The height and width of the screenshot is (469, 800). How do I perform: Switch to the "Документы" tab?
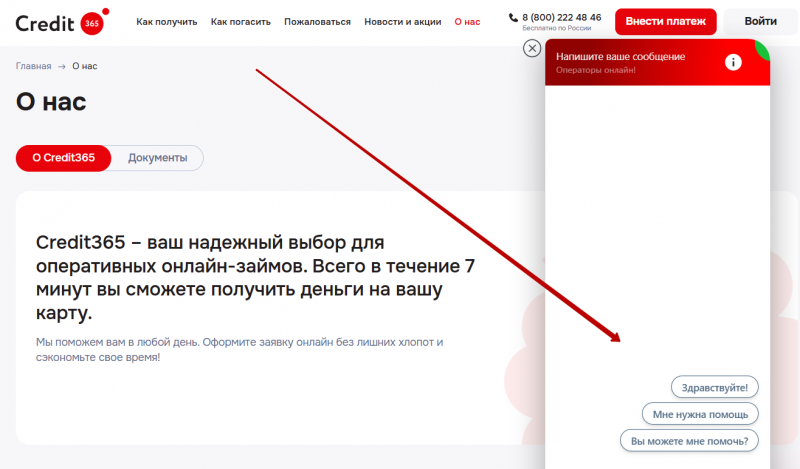tap(158, 158)
